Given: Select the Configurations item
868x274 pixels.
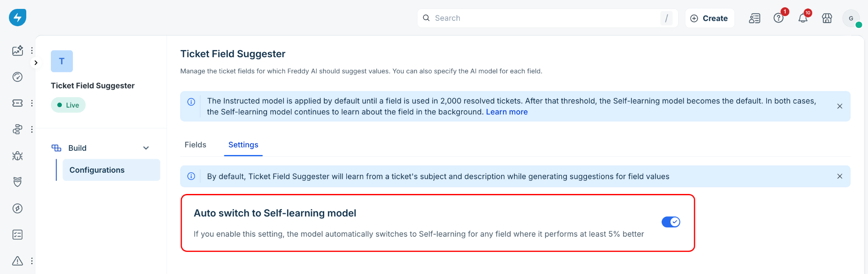Looking at the screenshot, I should pyautogui.click(x=111, y=170).
